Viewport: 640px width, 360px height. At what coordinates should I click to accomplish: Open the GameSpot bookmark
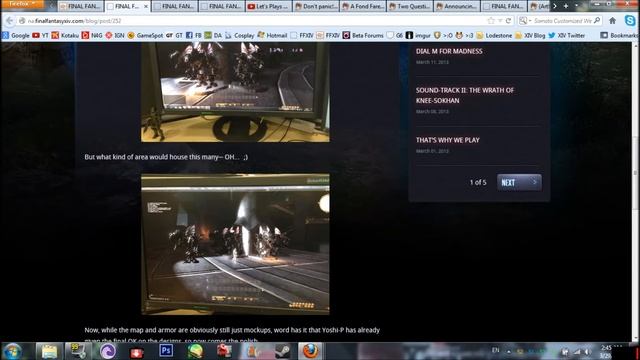click(x=145, y=36)
